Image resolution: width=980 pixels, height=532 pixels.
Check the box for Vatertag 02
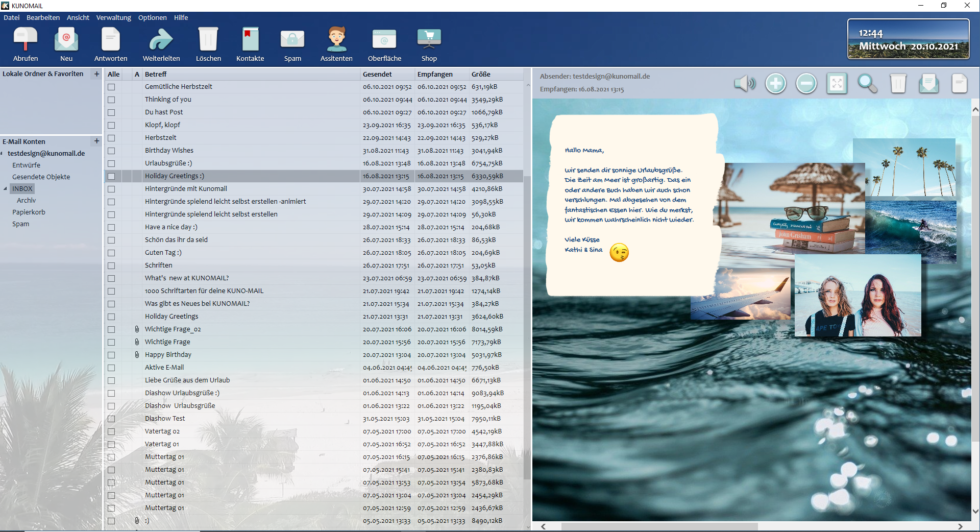[111, 431]
